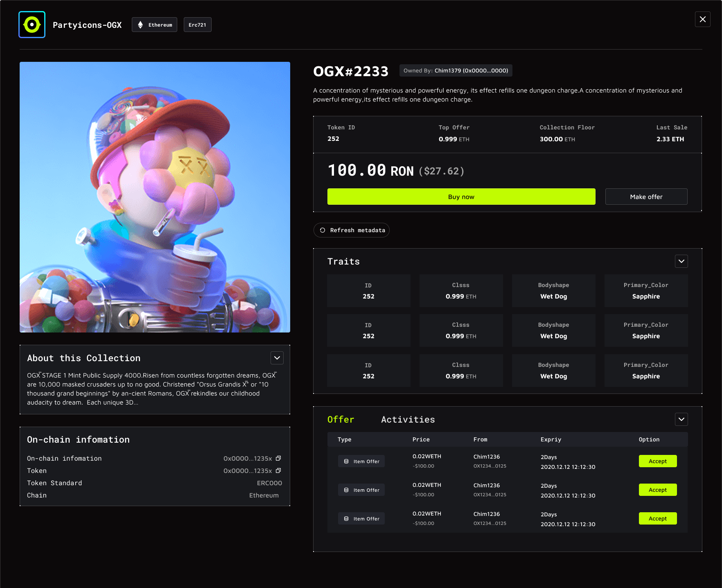The width and height of the screenshot is (722, 588).
Task: Select first-row Clsss 0.999 ETH trait
Action: [461, 291]
